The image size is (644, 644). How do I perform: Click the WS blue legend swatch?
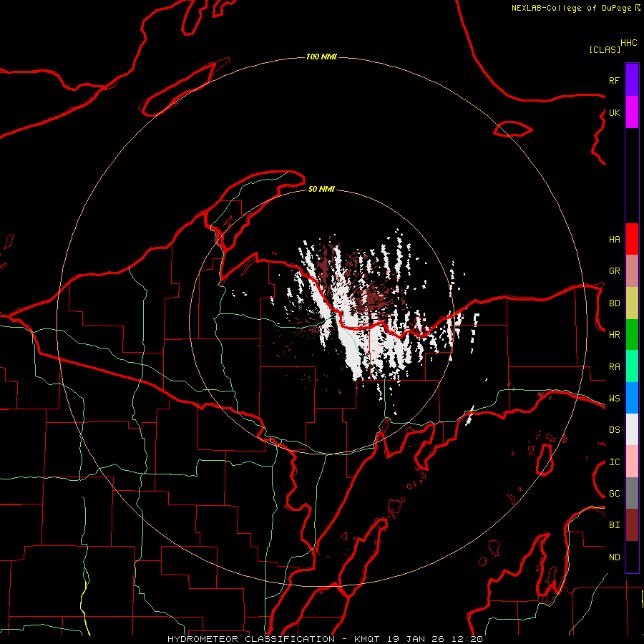[x=632, y=398]
